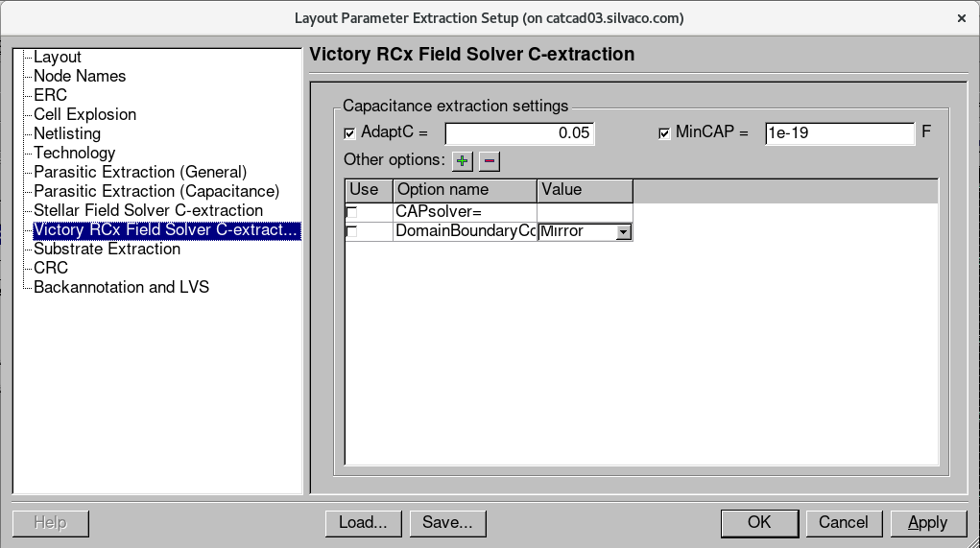Click the MinCAP value field
This screenshot has width=980, height=548.
pyautogui.click(x=839, y=133)
